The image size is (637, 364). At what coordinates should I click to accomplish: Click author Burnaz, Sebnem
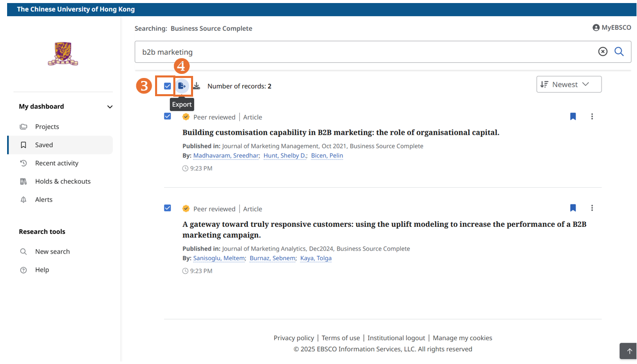point(273,258)
